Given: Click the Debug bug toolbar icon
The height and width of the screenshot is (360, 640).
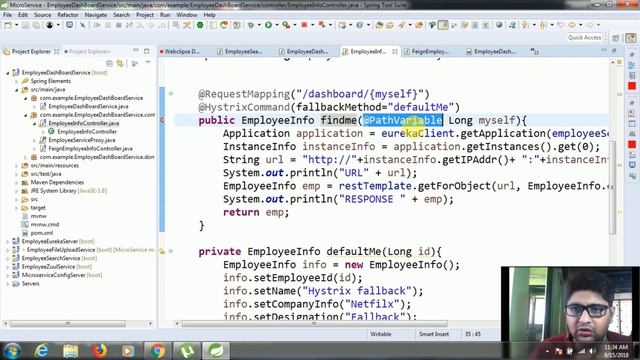Looking at the screenshot, I should pos(251,25).
